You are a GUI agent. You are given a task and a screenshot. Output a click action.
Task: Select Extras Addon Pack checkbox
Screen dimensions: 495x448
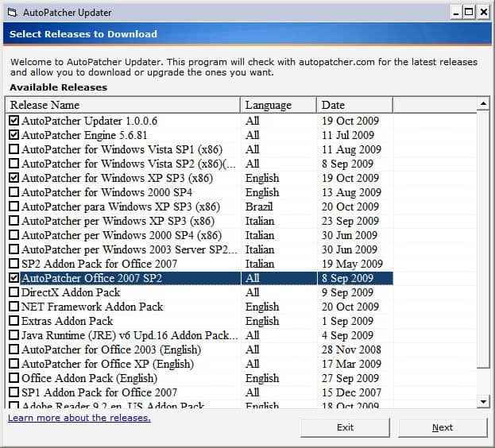click(x=14, y=322)
